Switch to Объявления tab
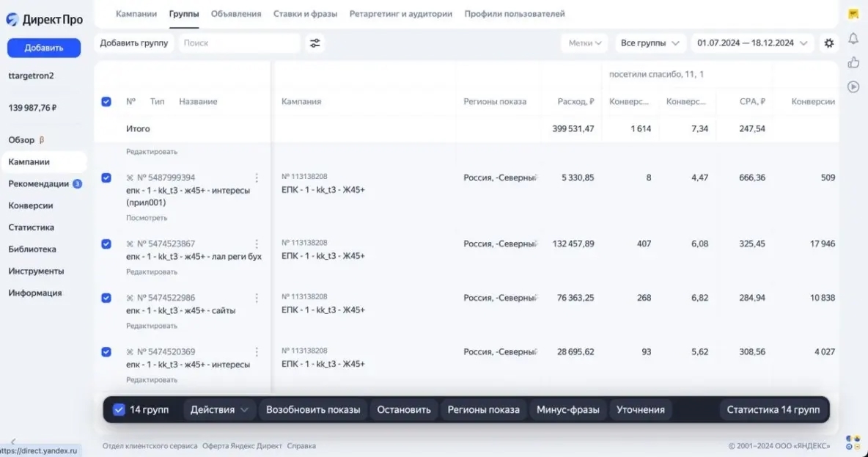The width and height of the screenshot is (868, 457). 236,14
